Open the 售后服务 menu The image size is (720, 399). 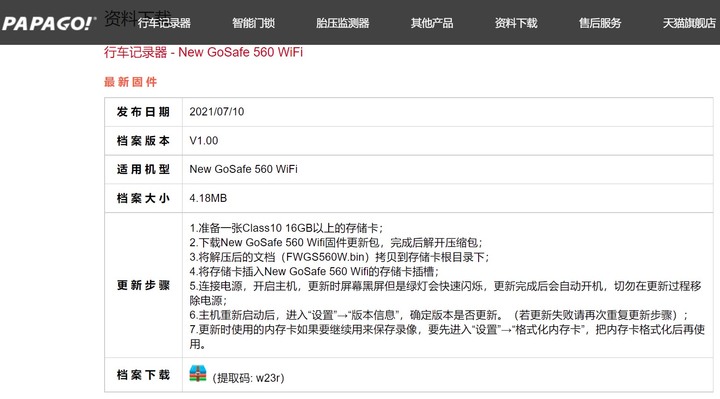[x=600, y=23]
